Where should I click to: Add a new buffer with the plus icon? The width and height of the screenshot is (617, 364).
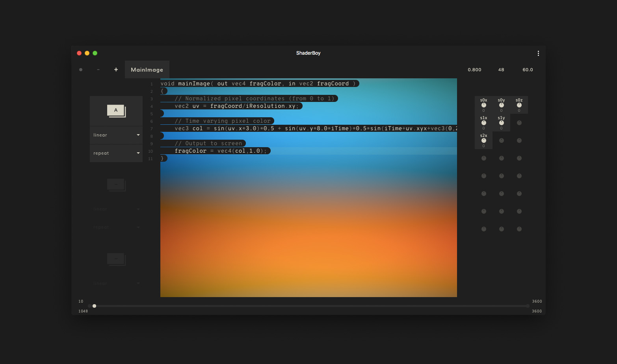pyautogui.click(x=116, y=70)
